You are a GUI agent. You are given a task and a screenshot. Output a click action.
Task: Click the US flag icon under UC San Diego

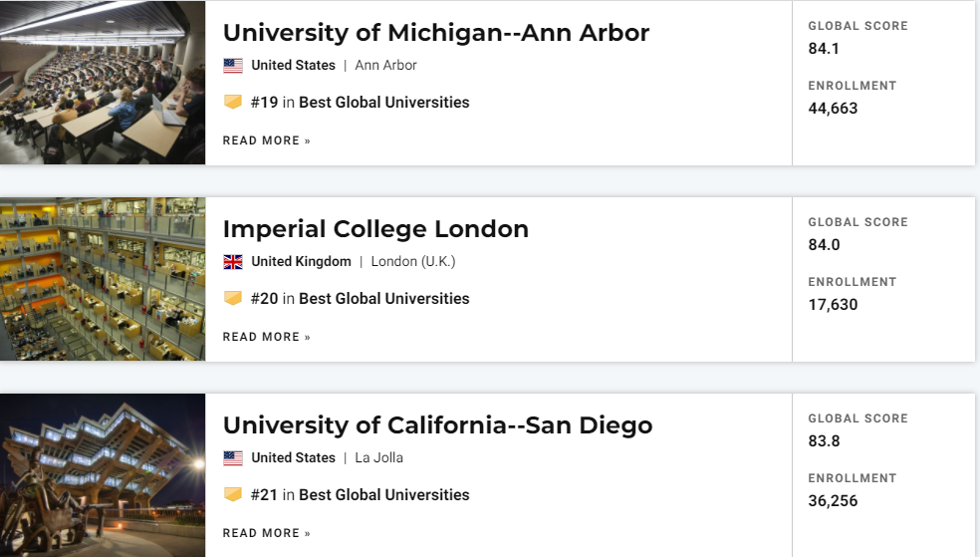tap(232, 458)
